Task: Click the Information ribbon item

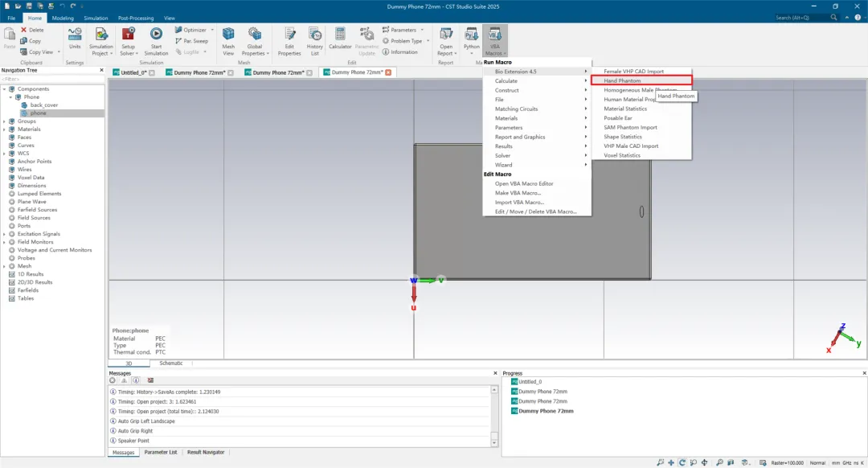Action: click(x=399, y=52)
